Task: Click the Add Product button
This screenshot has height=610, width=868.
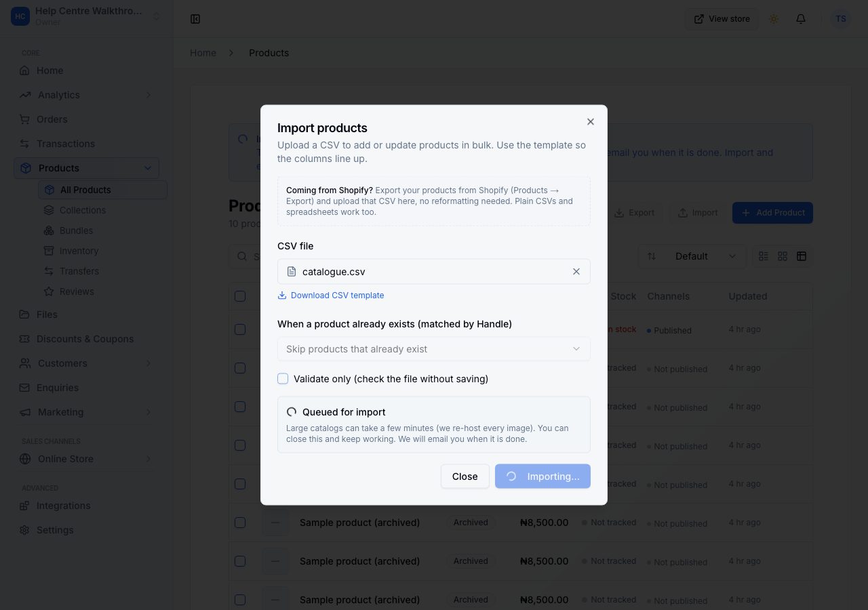Action: pos(772,213)
